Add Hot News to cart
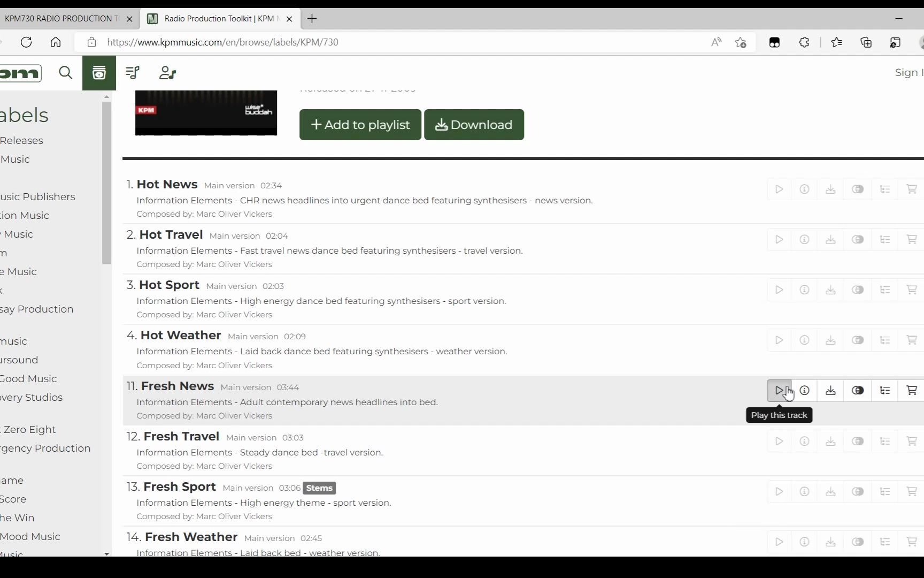924x578 pixels. [912, 189]
